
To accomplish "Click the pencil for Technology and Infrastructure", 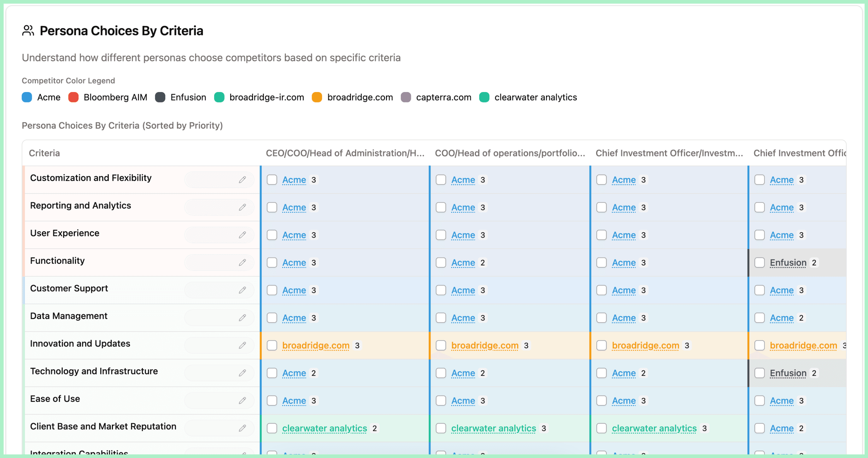I will pos(242,373).
